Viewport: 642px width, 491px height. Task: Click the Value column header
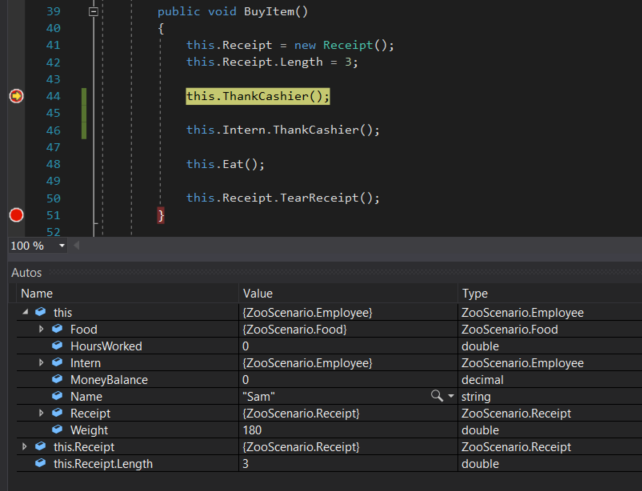click(x=258, y=293)
